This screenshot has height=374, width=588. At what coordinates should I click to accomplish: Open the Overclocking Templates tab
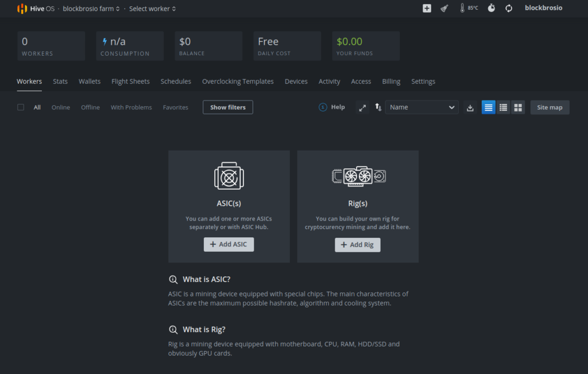[238, 81]
